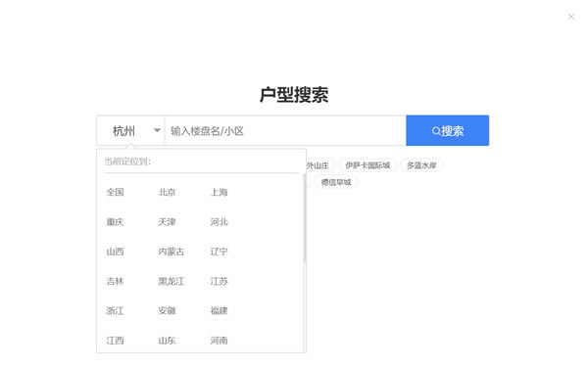
Task: Click the 多蓝水岸 suggestion tag
Action: coord(421,165)
